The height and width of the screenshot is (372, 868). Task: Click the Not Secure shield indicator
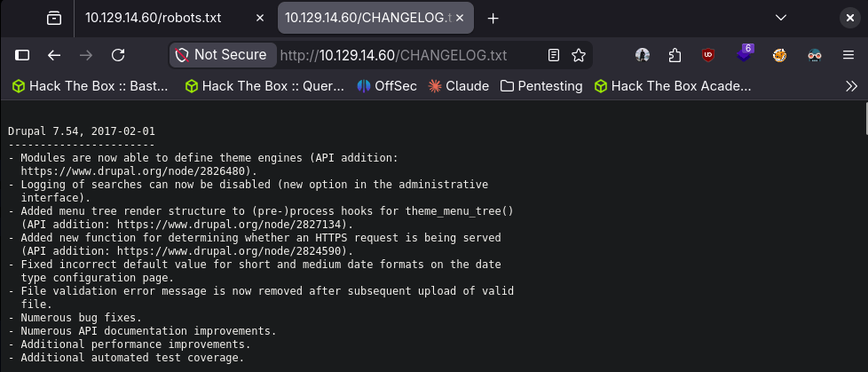[x=222, y=55]
